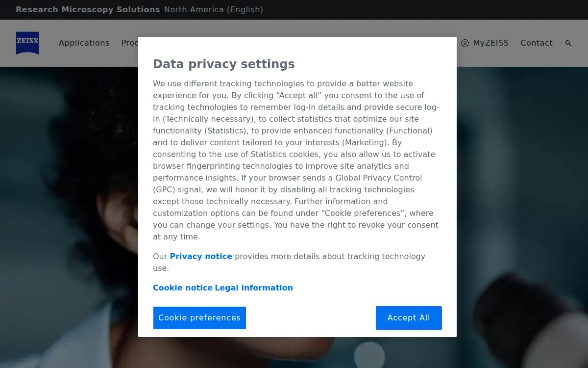588x368 pixels.
Task: Follow the Privacy notice link
Action: 201,256
